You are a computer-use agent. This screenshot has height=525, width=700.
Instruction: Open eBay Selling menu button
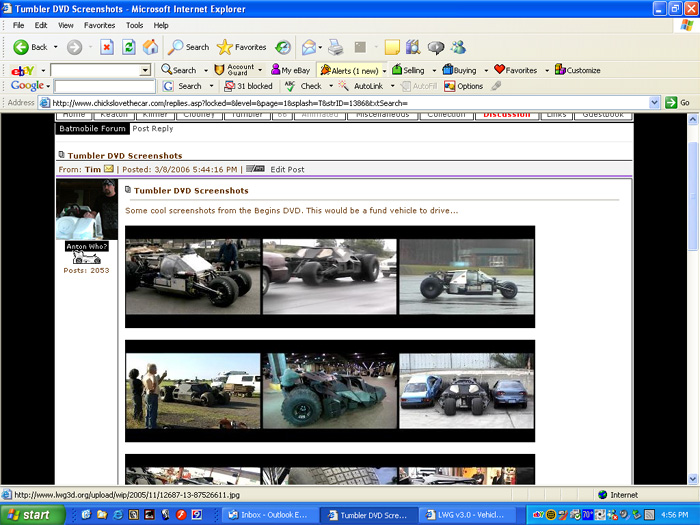(408, 70)
